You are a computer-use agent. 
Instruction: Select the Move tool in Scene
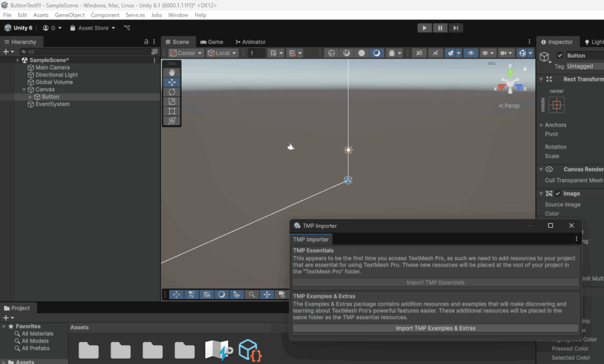pyautogui.click(x=172, y=82)
